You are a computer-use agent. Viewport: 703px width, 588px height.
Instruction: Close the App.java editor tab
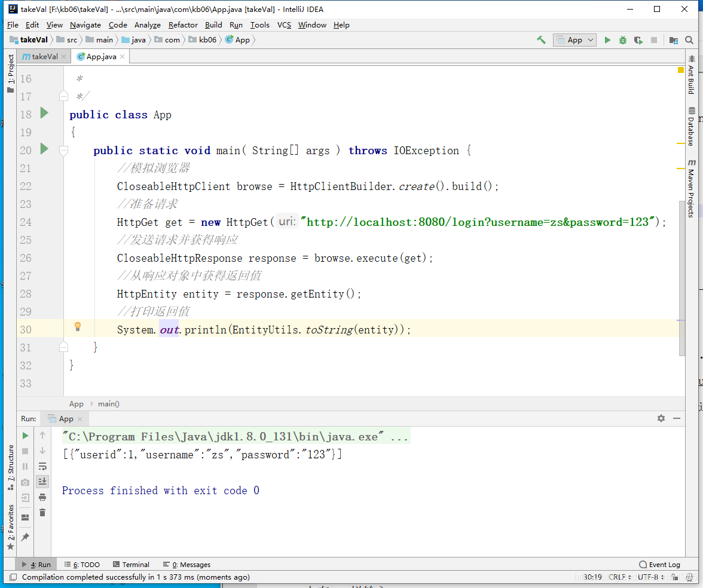pyautogui.click(x=122, y=56)
